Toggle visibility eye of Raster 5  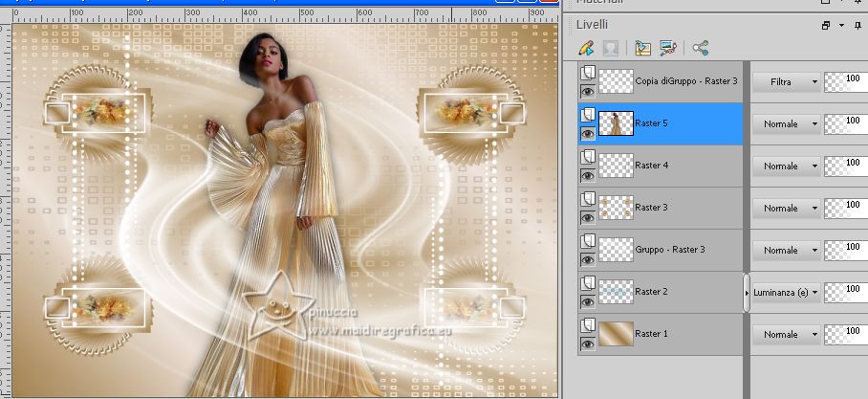[x=587, y=134]
